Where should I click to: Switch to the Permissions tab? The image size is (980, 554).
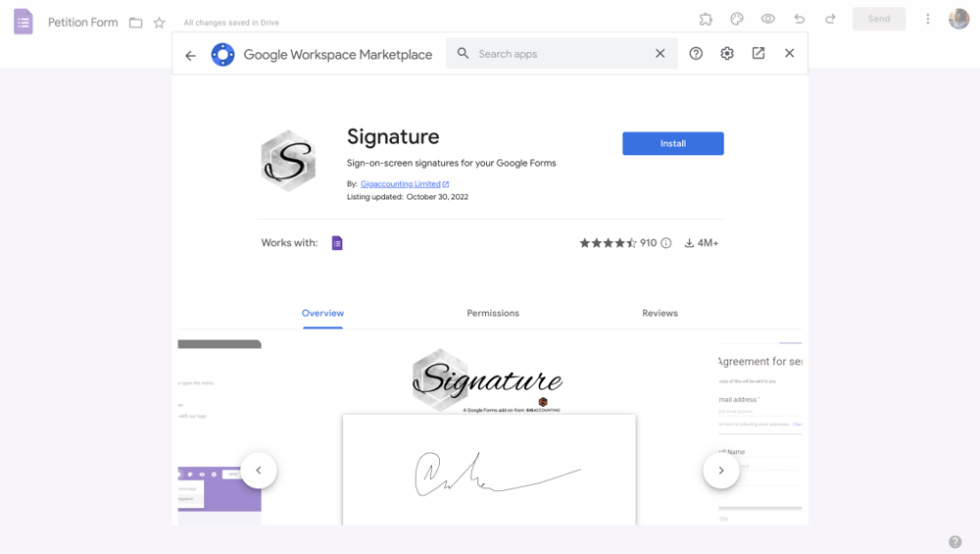point(493,313)
